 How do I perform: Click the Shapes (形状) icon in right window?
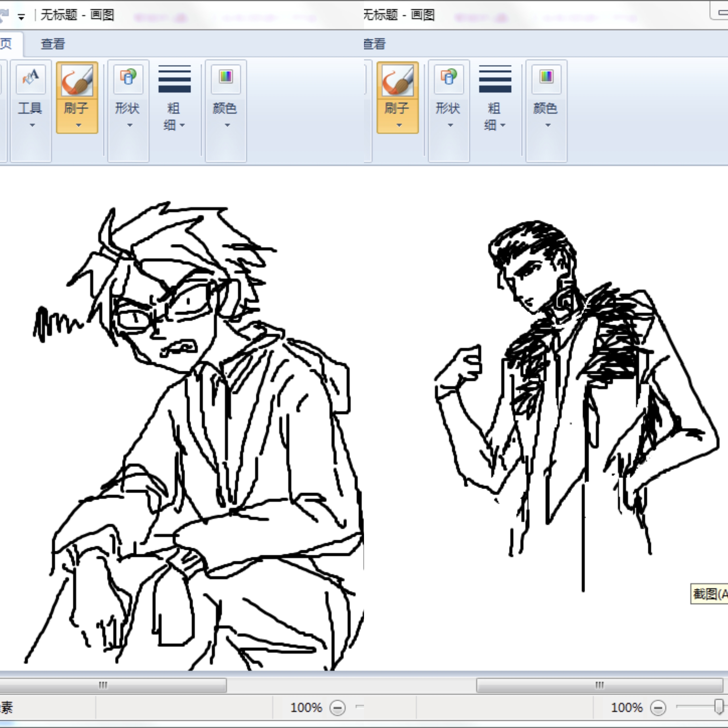(x=448, y=79)
